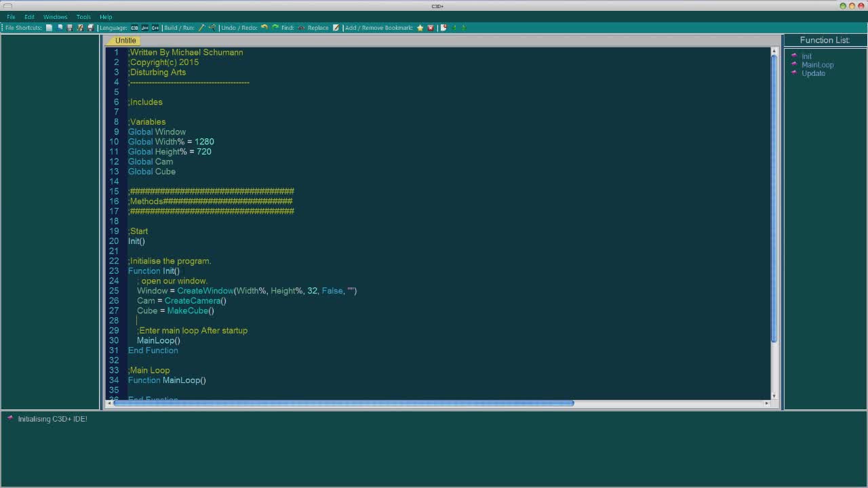
Task: Switch language to J++ mode
Action: tap(144, 28)
